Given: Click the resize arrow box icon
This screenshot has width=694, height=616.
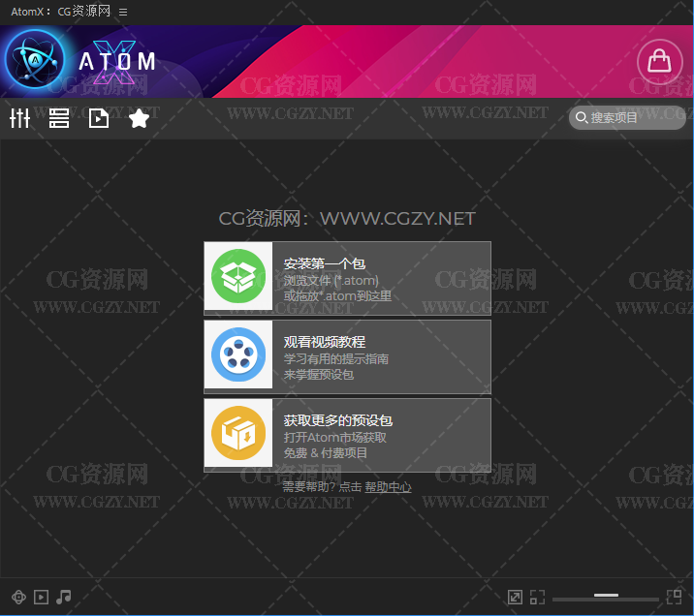Looking at the screenshot, I should pos(515,598).
